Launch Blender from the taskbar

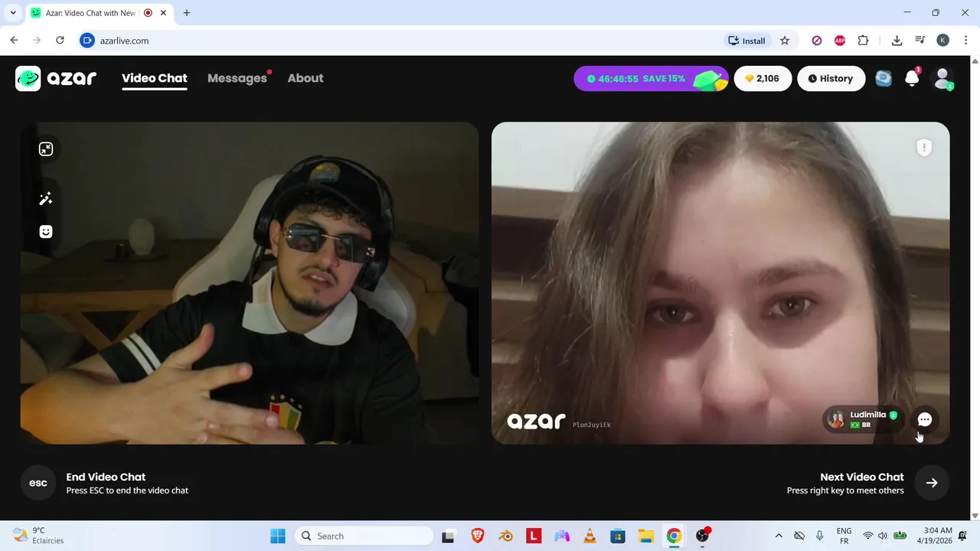point(506,536)
